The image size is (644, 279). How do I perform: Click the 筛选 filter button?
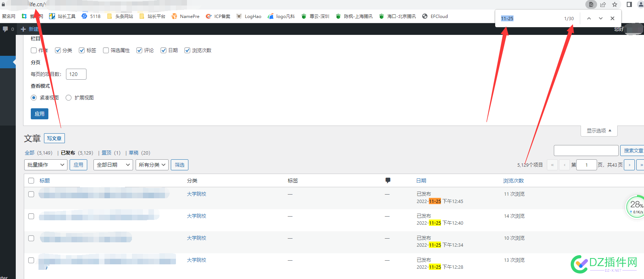point(180,165)
